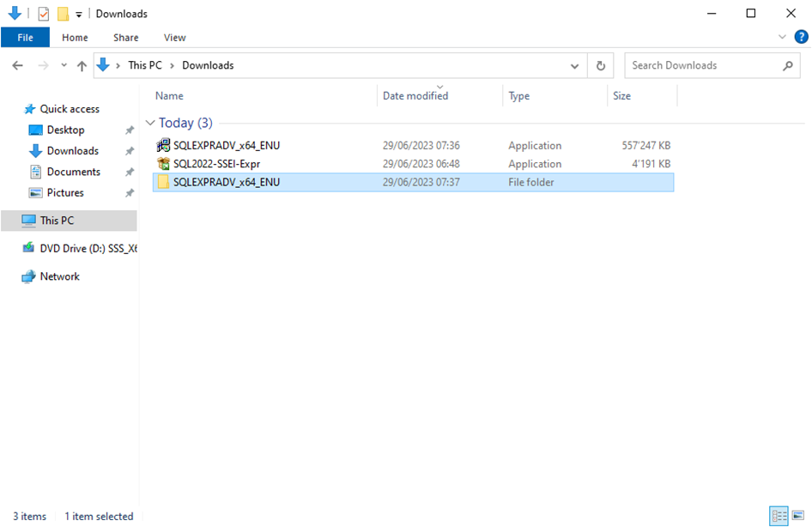Click This PC in the address breadcrumb
The image size is (812, 527).
(145, 65)
